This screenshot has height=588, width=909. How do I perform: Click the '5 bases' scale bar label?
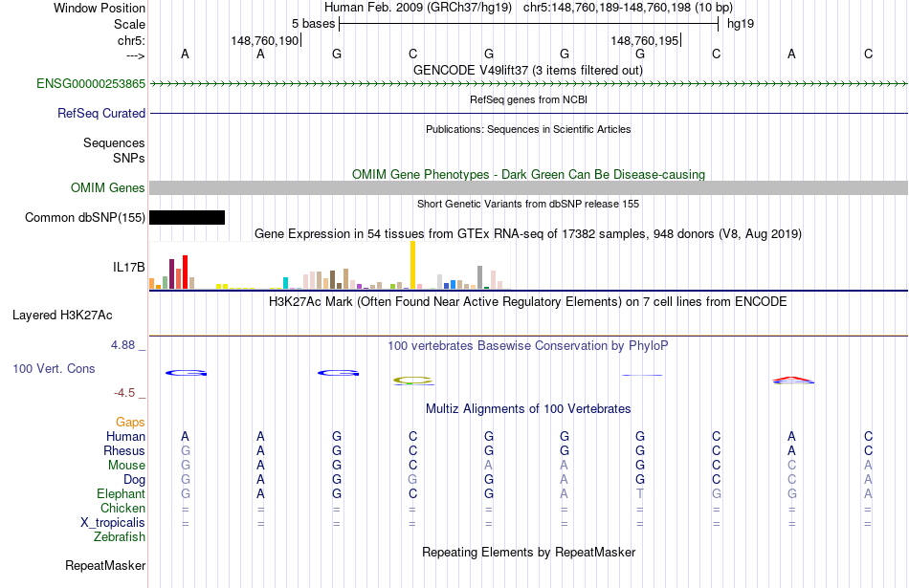[x=313, y=24]
